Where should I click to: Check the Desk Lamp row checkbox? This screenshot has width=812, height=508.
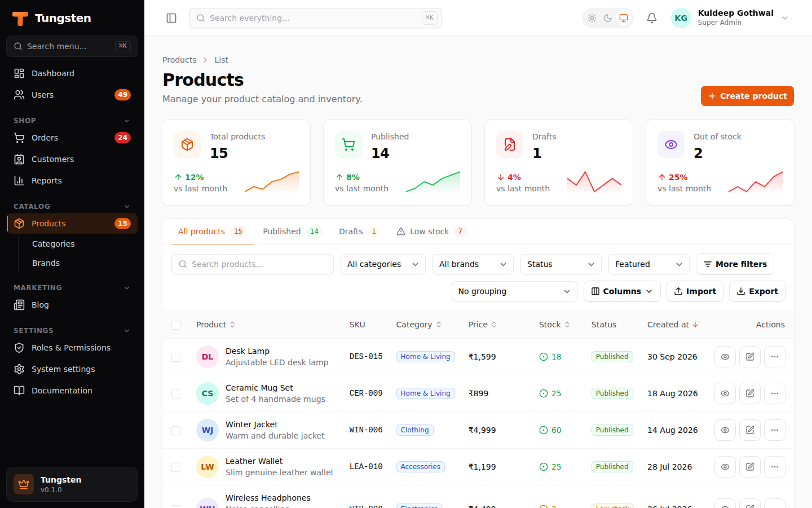[x=176, y=357]
